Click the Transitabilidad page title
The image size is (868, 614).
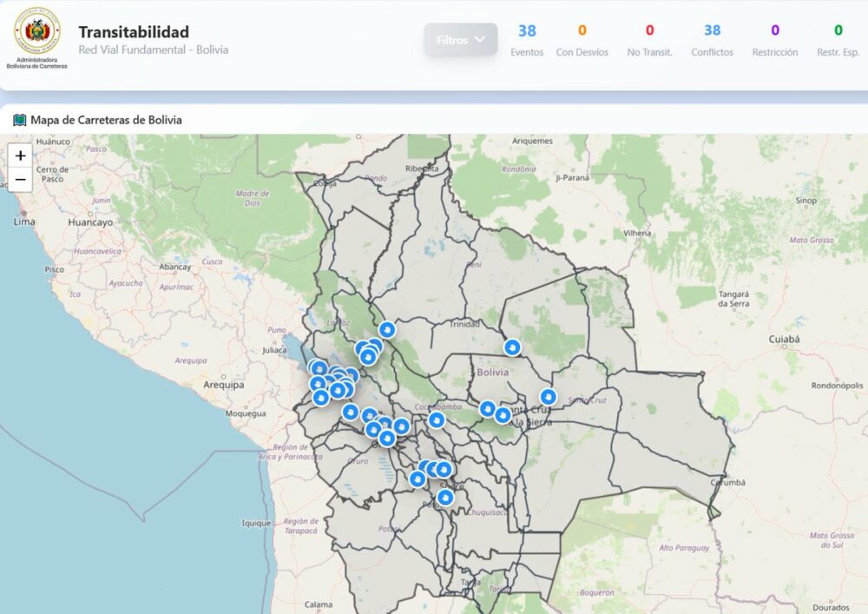(134, 32)
